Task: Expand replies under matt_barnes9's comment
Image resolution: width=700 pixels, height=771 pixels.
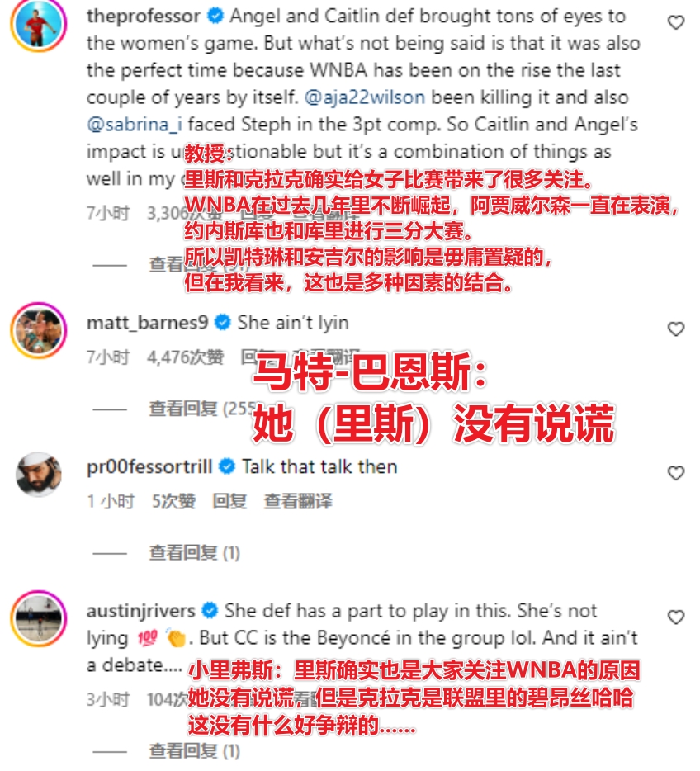Action: click(201, 409)
